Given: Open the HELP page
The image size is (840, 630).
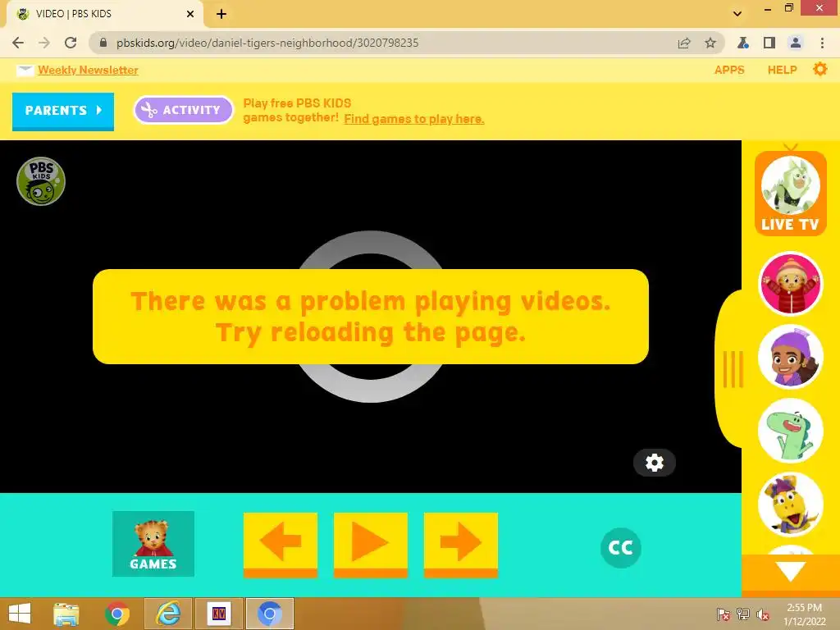Looking at the screenshot, I should pyautogui.click(x=782, y=70).
